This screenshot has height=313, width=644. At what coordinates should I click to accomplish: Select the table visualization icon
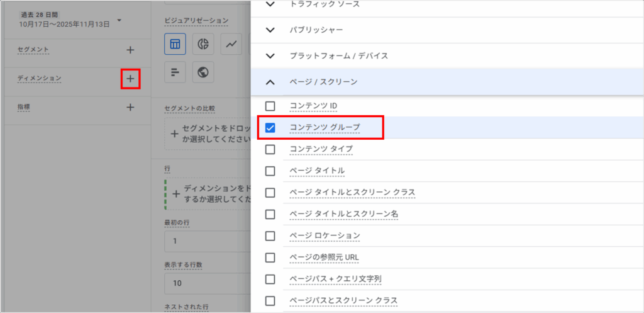[175, 44]
